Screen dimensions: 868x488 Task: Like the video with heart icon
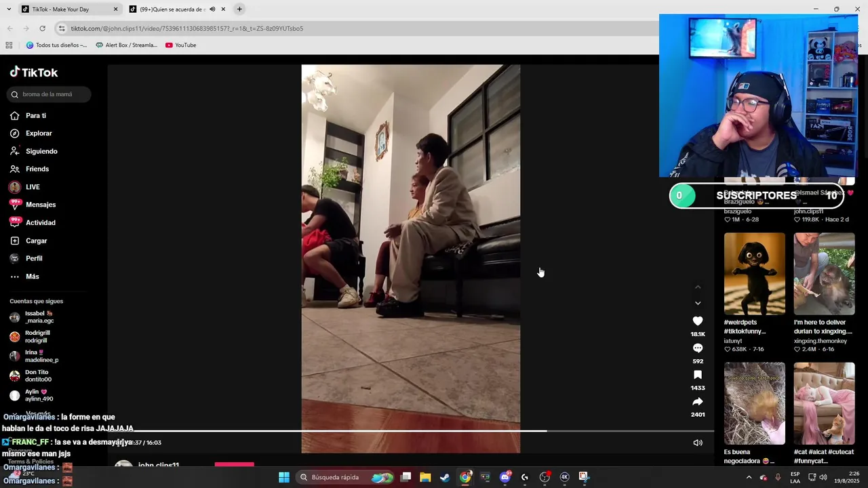[698, 321]
